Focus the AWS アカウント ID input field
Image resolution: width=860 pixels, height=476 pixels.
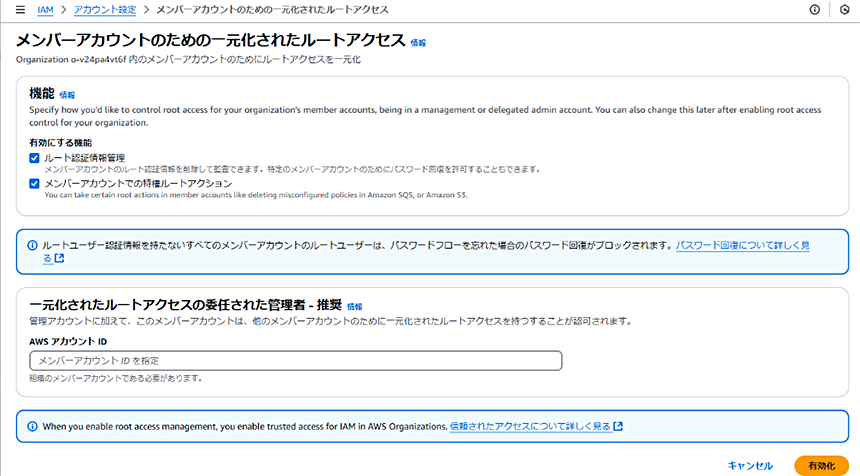pos(296,360)
